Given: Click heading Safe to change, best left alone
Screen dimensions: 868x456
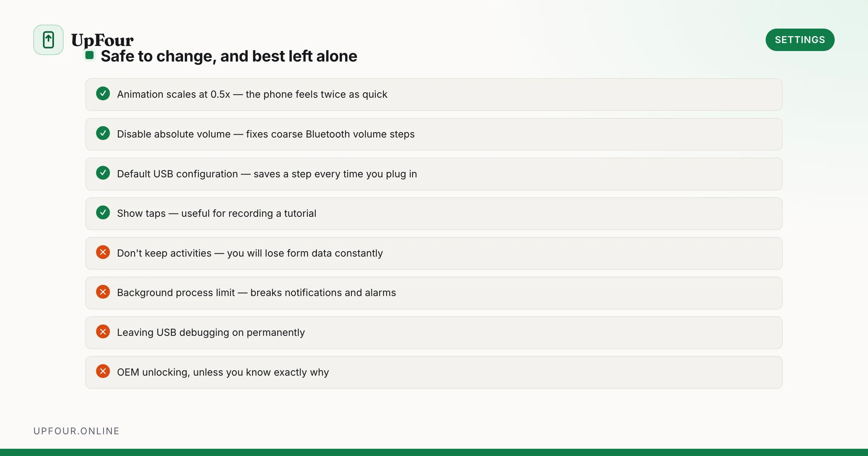Looking at the screenshot, I should (x=229, y=56).
